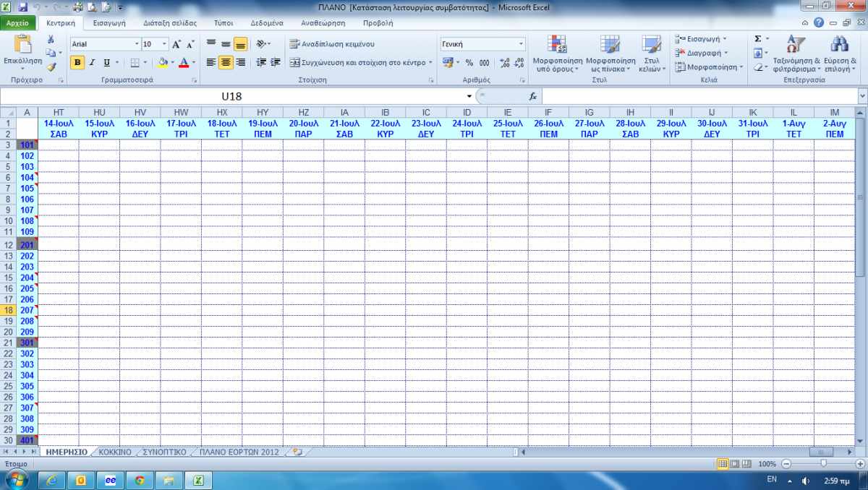Image resolution: width=868 pixels, height=490 pixels.
Task: Apply the yellow fill color
Action: pyautogui.click(x=162, y=62)
